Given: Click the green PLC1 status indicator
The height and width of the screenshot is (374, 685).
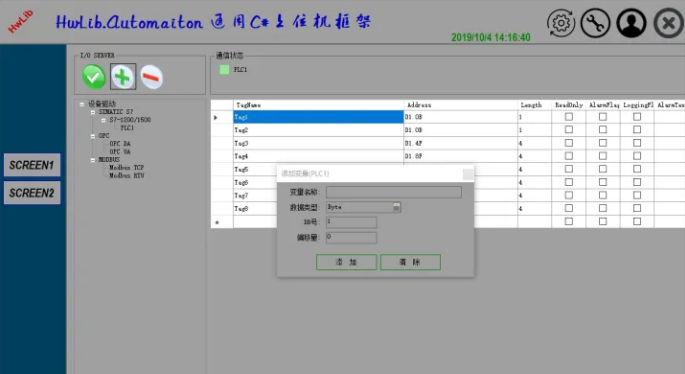Looking at the screenshot, I should (224, 69).
